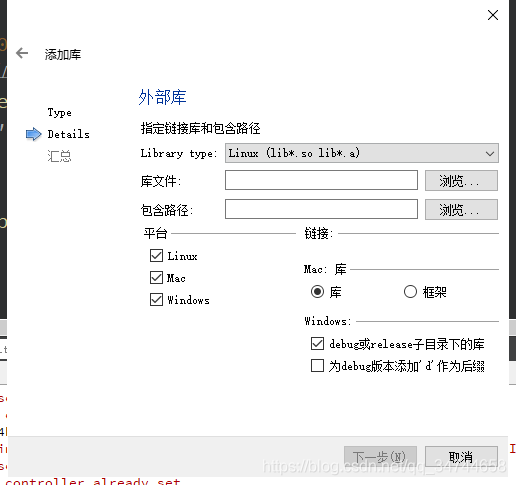Click into the 包含路径 input field
The height and width of the screenshot is (485, 516).
[x=321, y=209]
